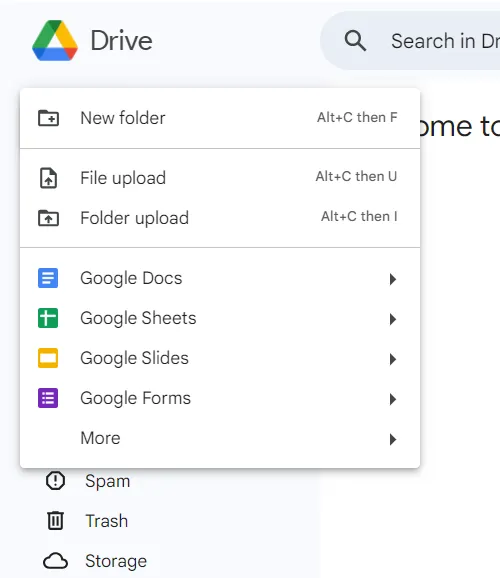
Task: Click the blue Google Docs icon
Action: (48, 278)
